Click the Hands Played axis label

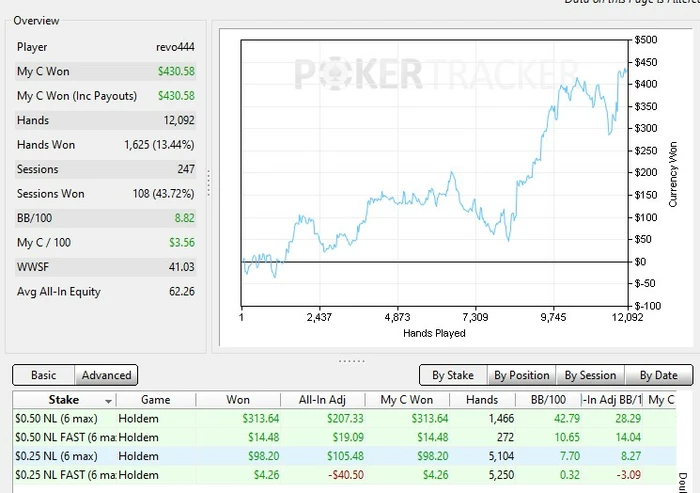pos(434,333)
